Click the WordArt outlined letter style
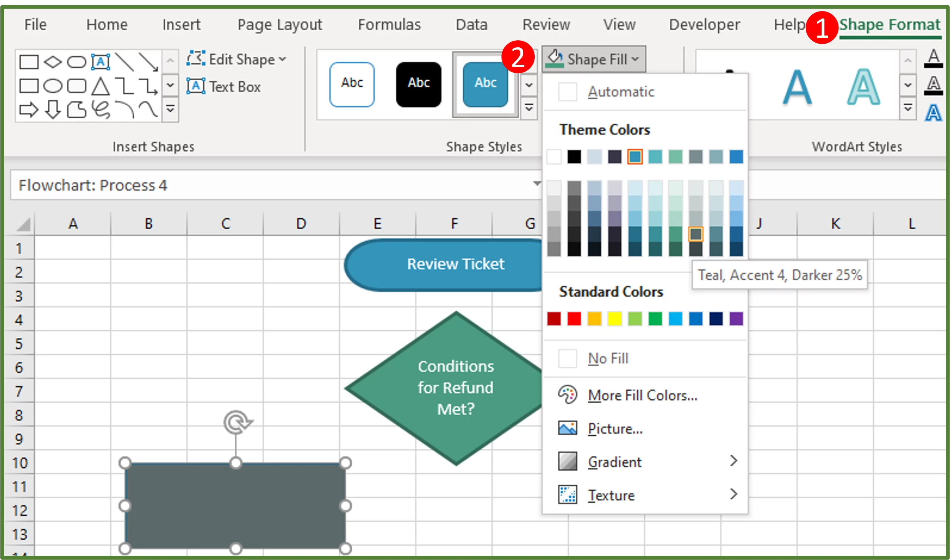 tap(863, 87)
